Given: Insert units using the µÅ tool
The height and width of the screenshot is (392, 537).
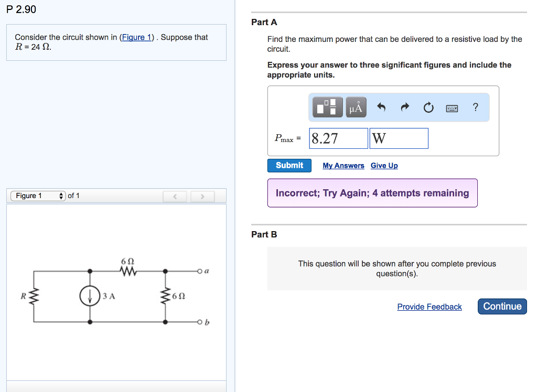Looking at the screenshot, I should (x=356, y=107).
